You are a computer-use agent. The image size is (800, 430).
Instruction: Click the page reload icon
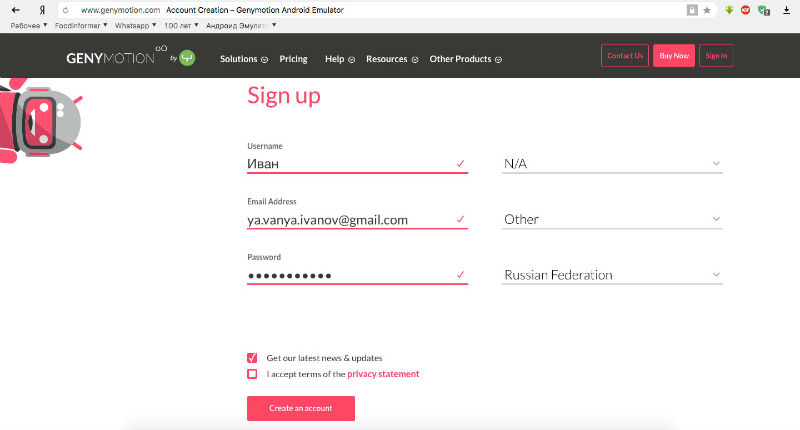tap(66, 10)
